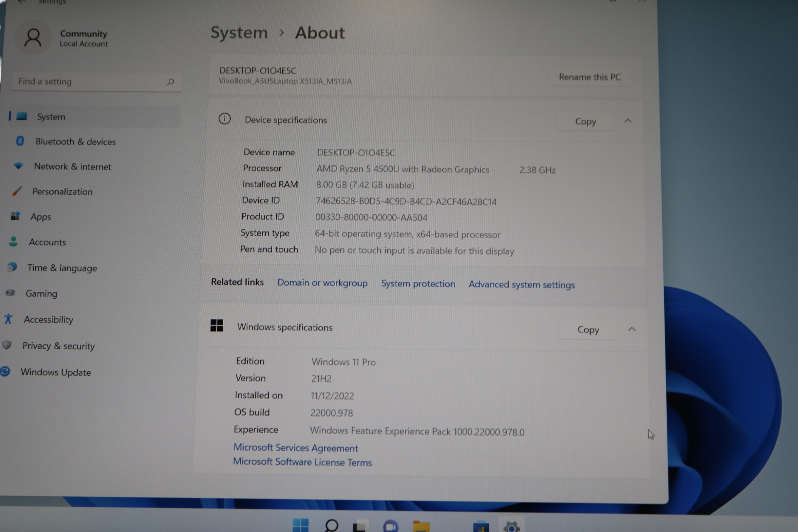The width and height of the screenshot is (798, 532).
Task: Click the Settings gear on the taskbar
Action: pos(512,527)
